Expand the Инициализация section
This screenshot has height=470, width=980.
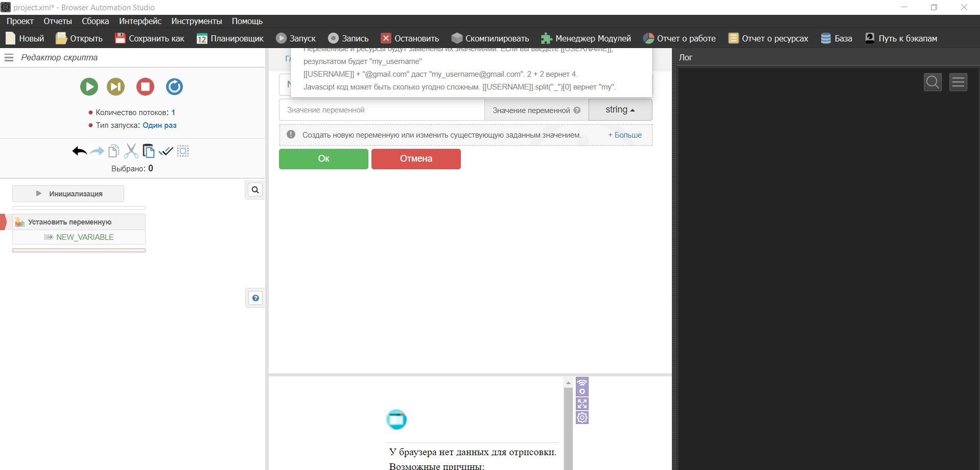68,194
